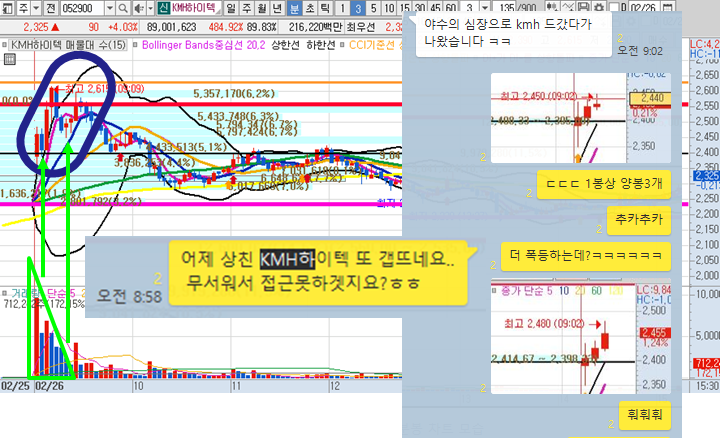
Task: Click current price 2,325 in quote bar
Action: click(x=36, y=27)
